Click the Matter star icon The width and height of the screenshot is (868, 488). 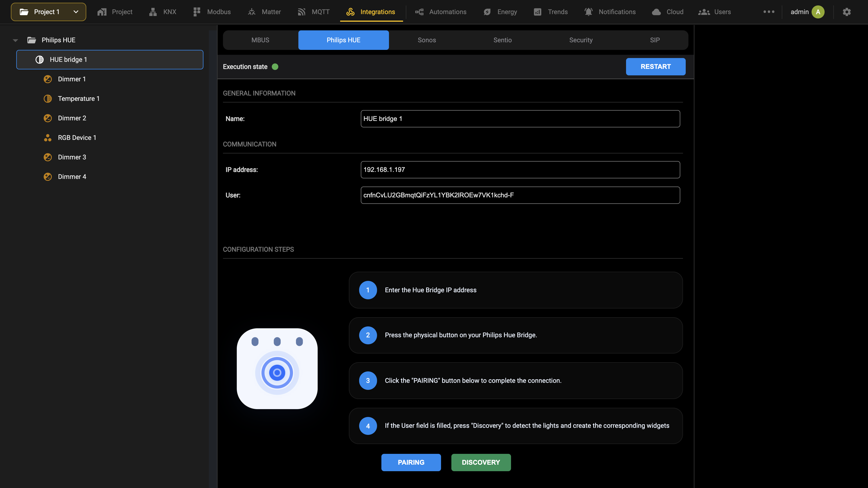[x=252, y=12]
